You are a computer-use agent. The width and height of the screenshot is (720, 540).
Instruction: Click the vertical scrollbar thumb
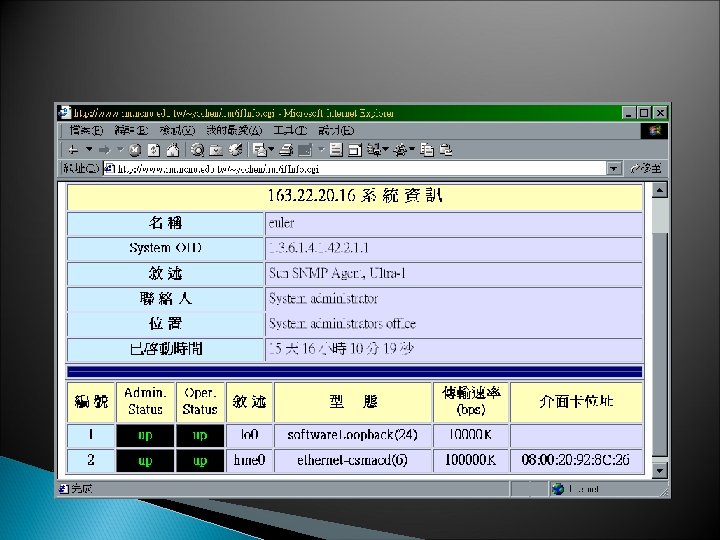click(659, 344)
